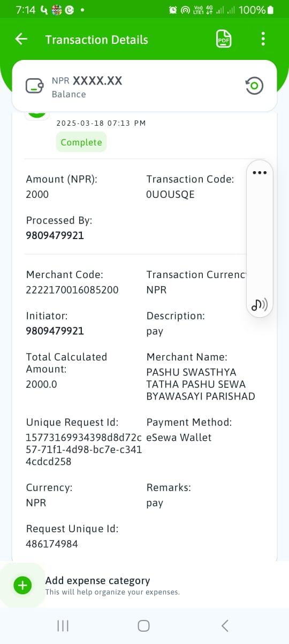Download transaction details as PDF

click(x=224, y=39)
